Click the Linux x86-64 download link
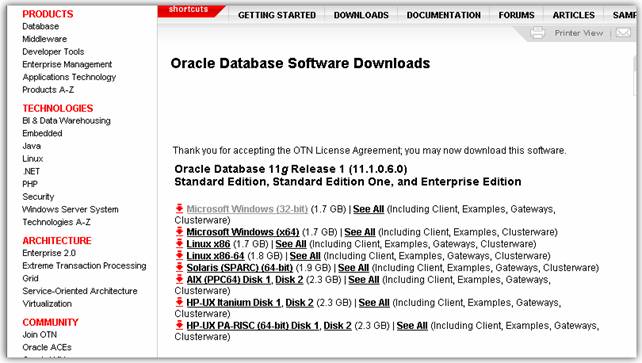The width and height of the screenshot is (642, 363). (215, 256)
